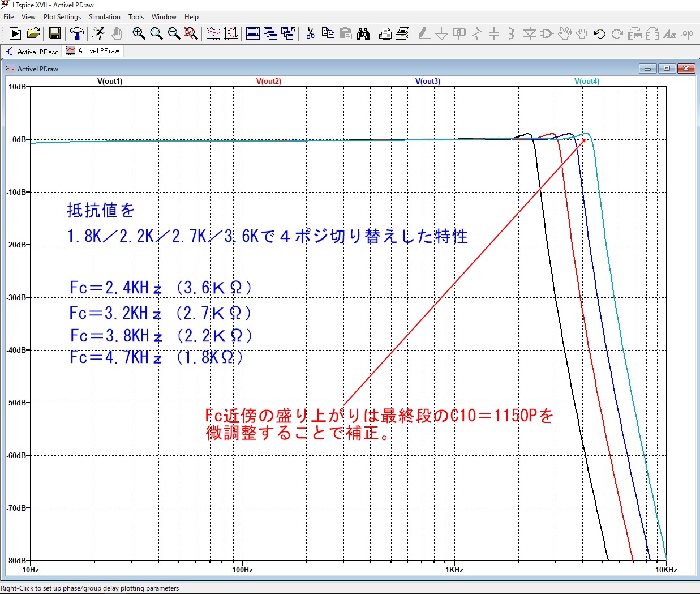Click the Undo arrow icon

click(x=600, y=33)
